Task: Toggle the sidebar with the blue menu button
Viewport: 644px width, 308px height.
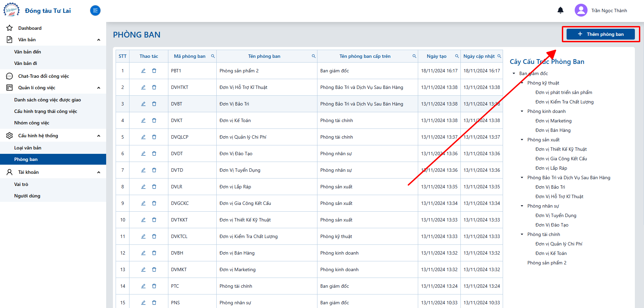Action: click(x=95, y=10)
